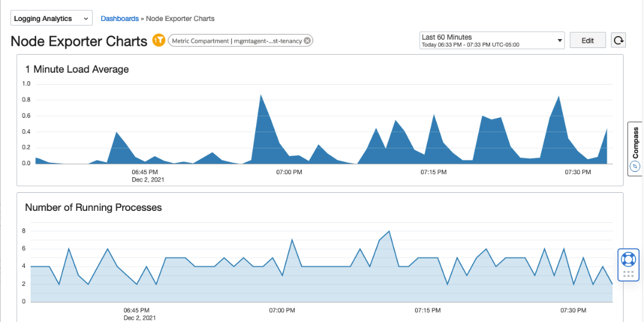Click the 07:00 PM label on Running Processes chart
This screenshot has width=644, height=322.
point(282,311)
